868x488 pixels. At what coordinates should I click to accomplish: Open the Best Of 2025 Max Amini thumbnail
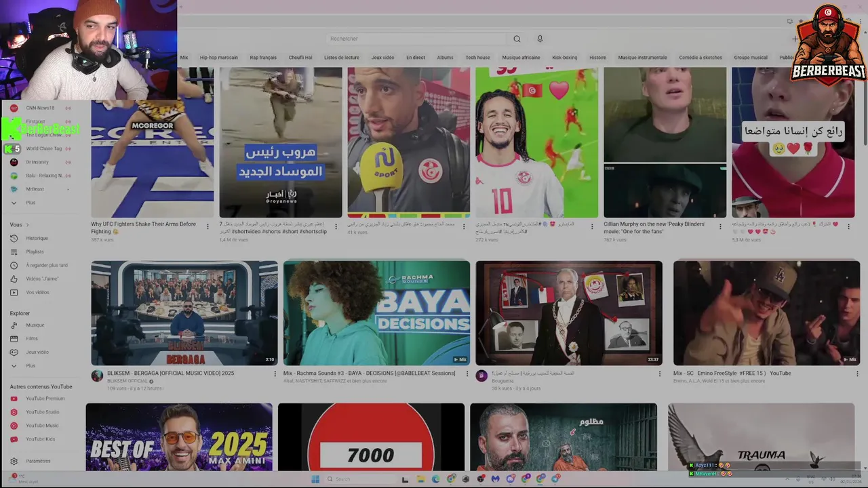[179, 437]
